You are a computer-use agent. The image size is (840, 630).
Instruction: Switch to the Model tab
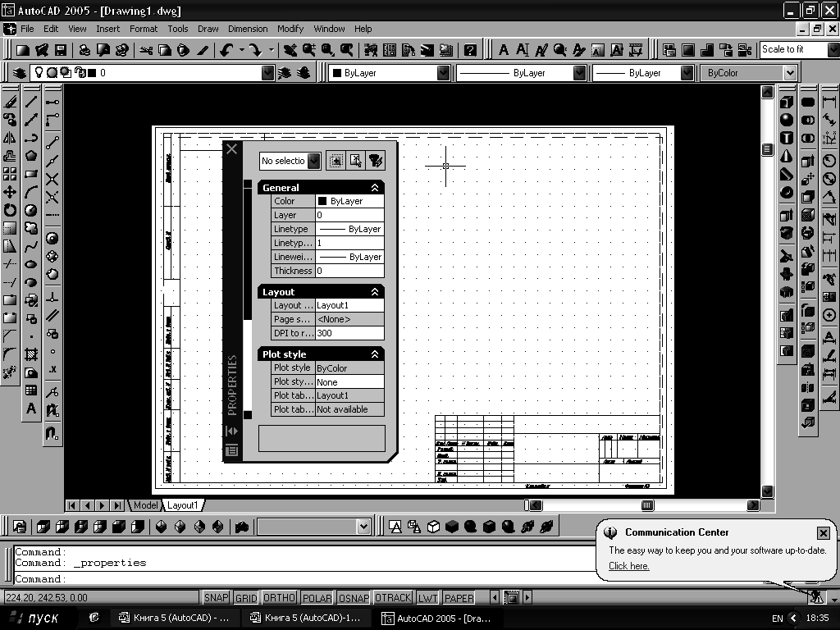click(145, 505)
